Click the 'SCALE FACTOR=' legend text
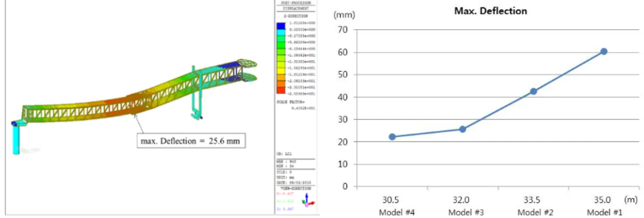Screen dimensions: 644x218 [x=292, y=101]
